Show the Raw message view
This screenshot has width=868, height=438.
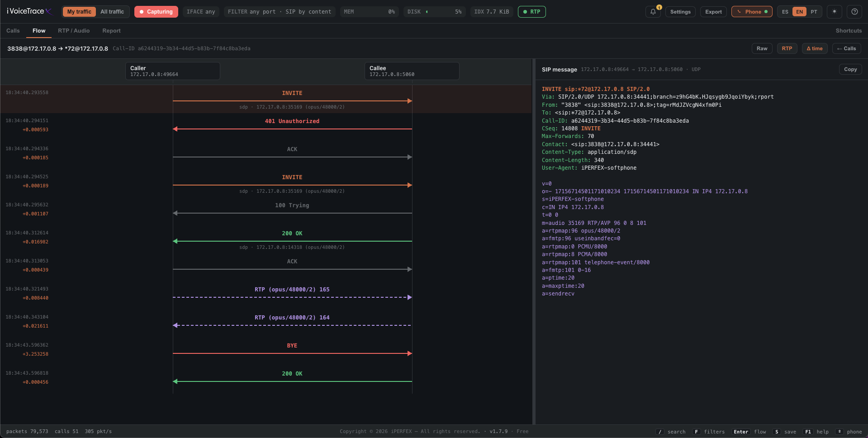(x=762, y=48)
